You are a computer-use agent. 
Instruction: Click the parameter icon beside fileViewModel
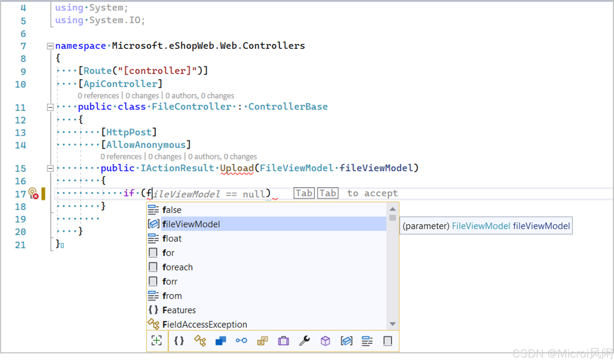click(153, 224)
